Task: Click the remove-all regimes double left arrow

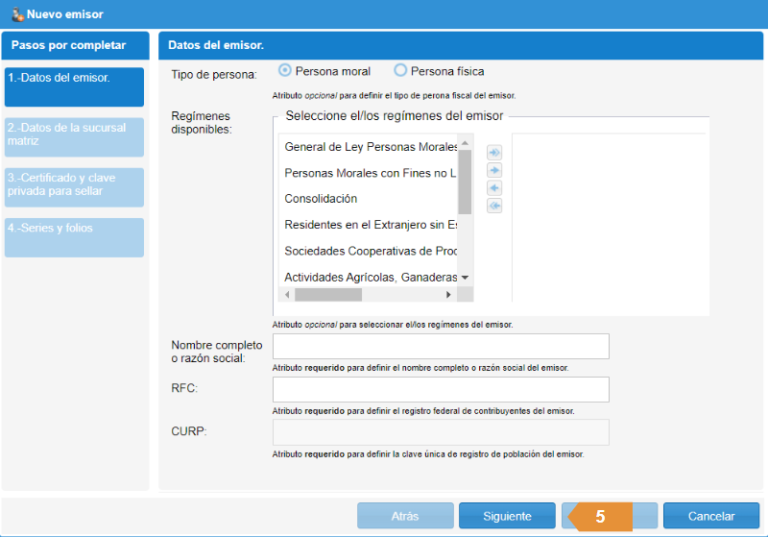Action: [x=494, y=206]
